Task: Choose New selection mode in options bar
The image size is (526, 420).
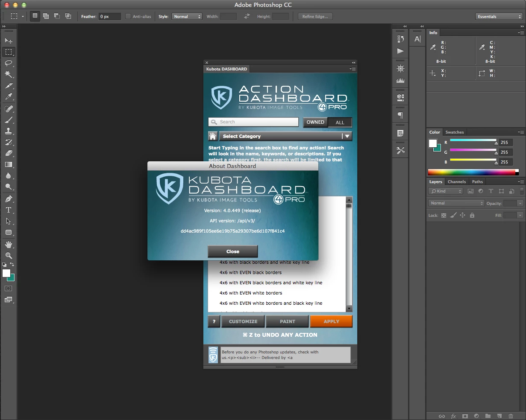Action: point(35,16)
